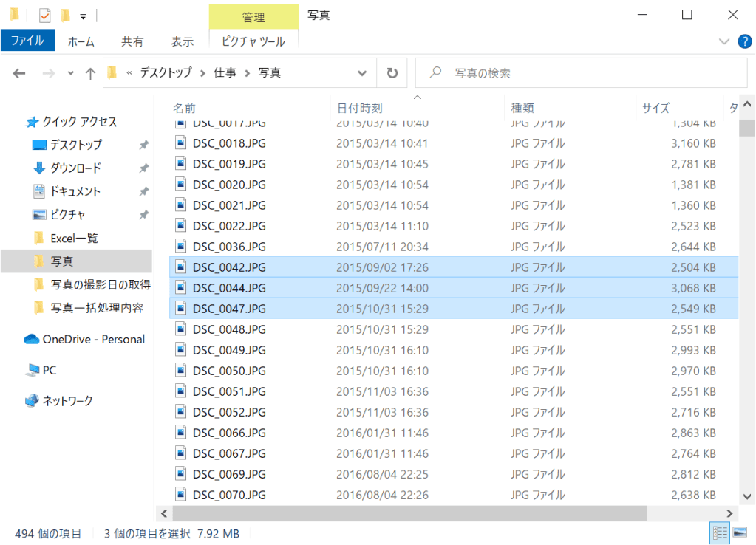This screenshot has width=756, height=545.
Task: Open OneDrive - Personal in sidebar
Action: (x=93, y=340)
